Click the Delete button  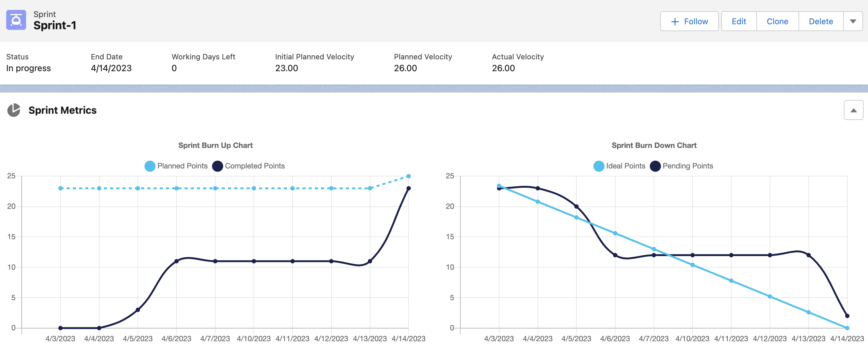[x=821, y=21]
